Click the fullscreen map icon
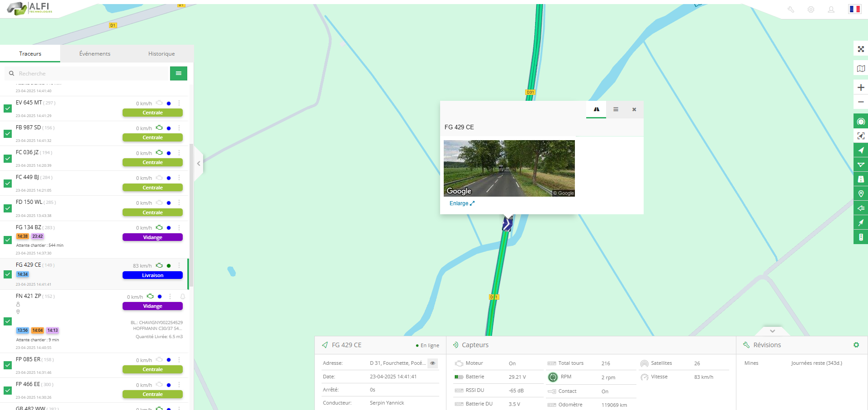Screen dimensions: 868x410 (x=861, y=49)
